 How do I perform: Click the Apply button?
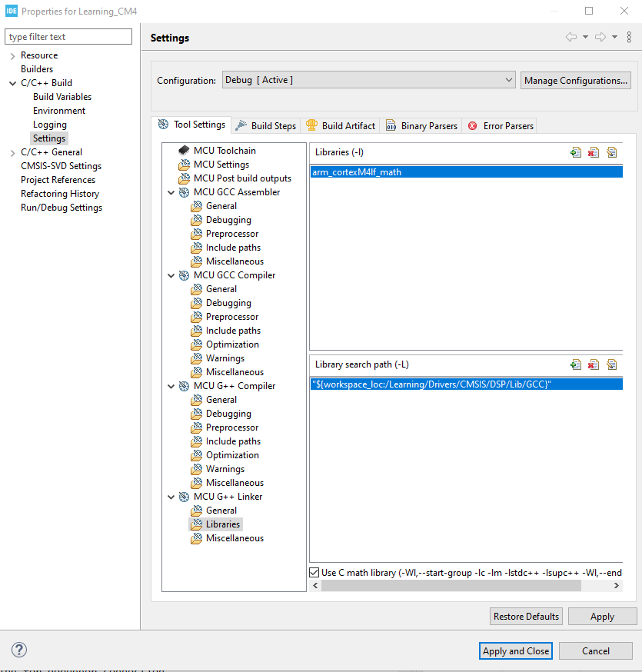[x=602, y=617]
